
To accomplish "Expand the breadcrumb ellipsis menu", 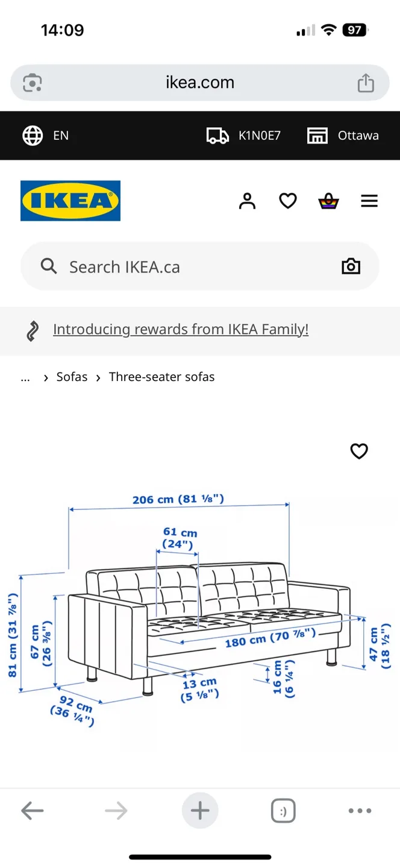I will click(x=25, y=377).
